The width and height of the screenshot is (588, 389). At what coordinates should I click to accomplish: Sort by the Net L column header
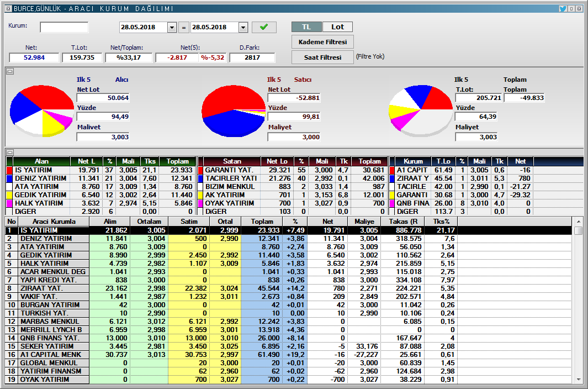pos(87,161)
